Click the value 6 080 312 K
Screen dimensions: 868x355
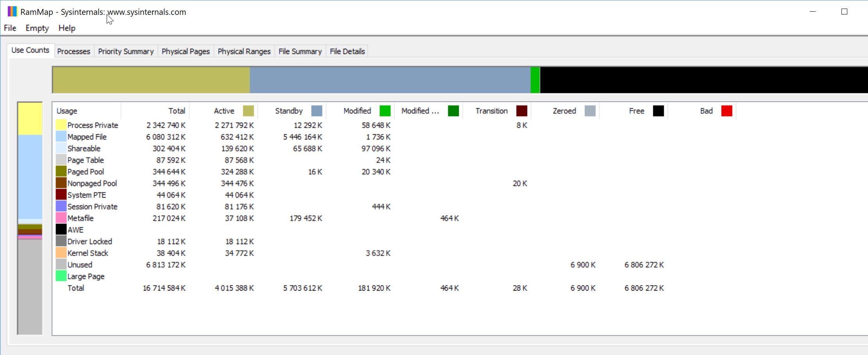pos(166,137)
